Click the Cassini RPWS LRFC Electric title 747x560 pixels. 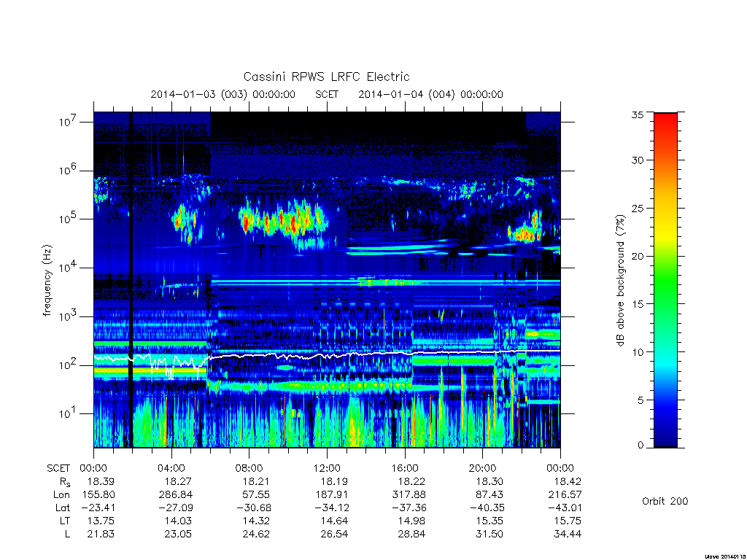[x=326, y=77]
